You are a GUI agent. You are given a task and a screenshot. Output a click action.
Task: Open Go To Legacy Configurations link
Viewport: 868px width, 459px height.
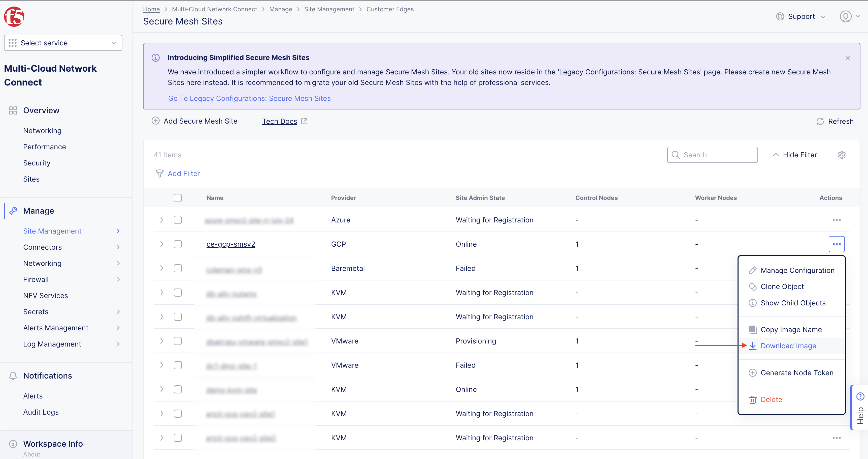point(249,98)
